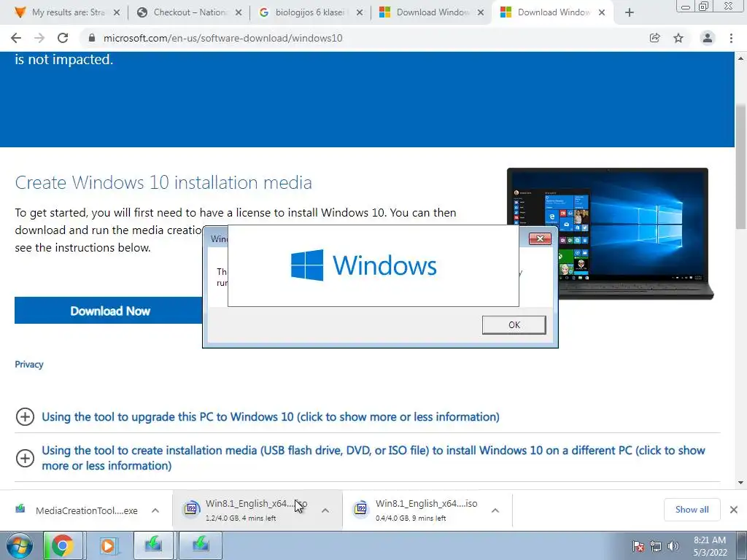This screenshot has height=560, width=747.
Task: Close the Checkout tab
Action: pyautogui.click(x=239, y=13)
